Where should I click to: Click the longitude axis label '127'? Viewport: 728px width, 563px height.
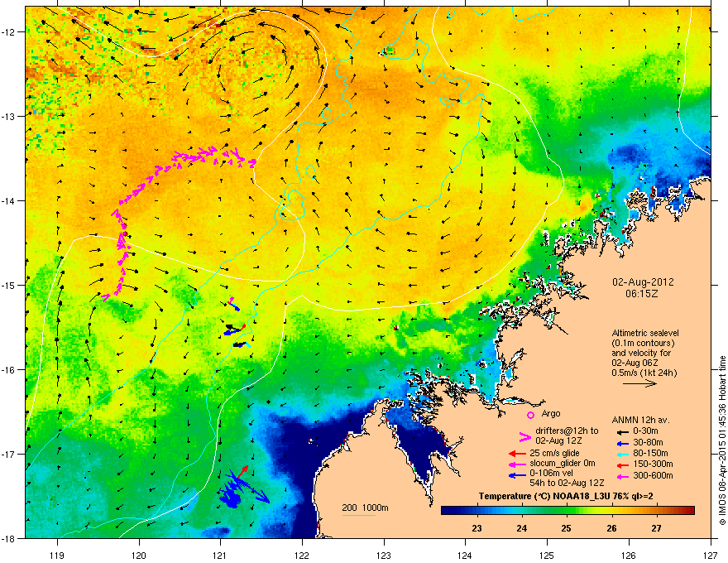[x=711, y=555]
